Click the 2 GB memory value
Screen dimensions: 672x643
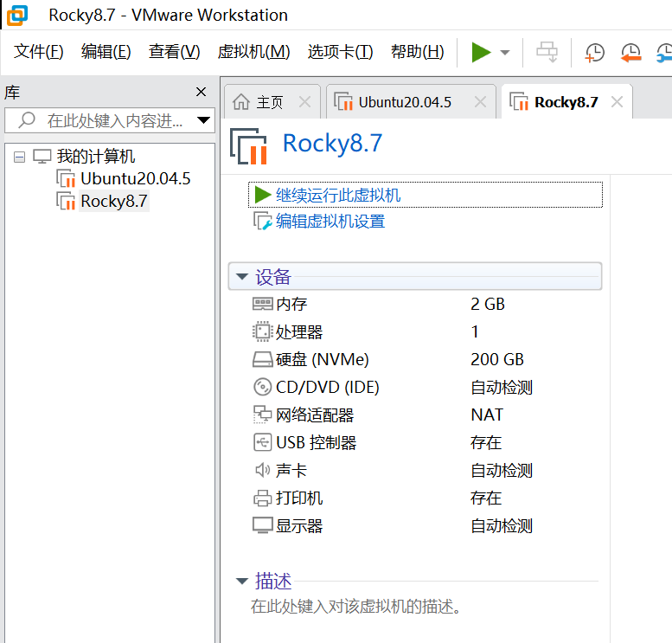pos(487,304)
